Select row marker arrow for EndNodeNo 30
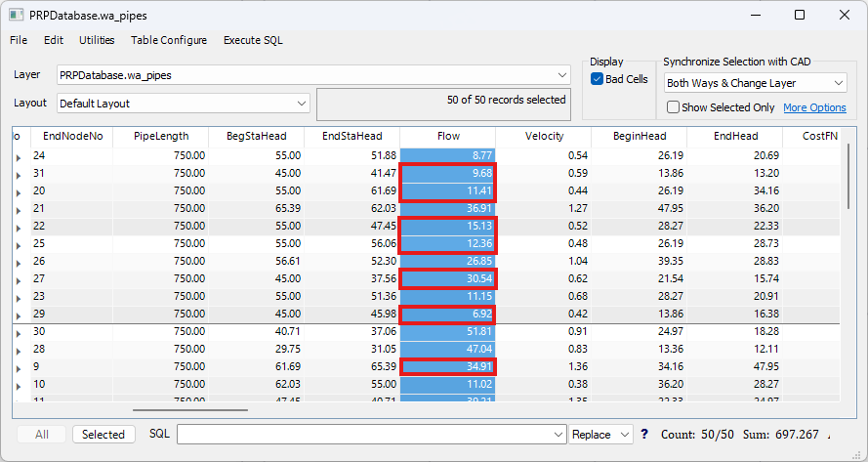 click(x=19, y=334)
